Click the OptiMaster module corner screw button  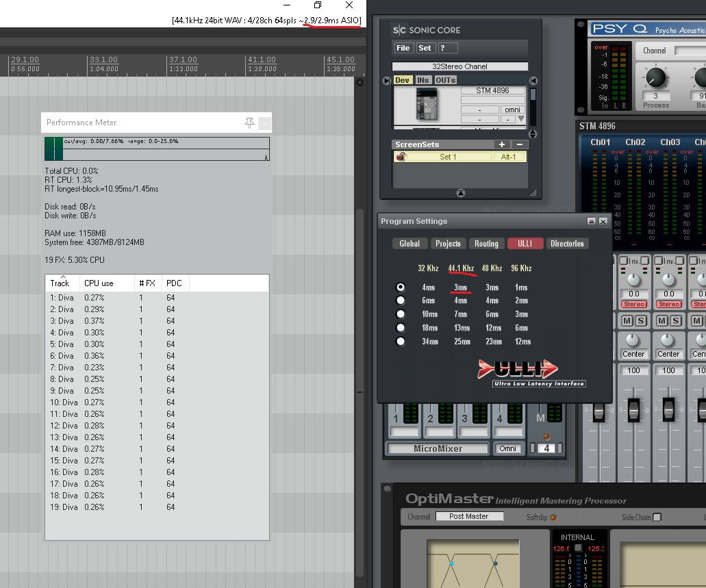pos(387,488)
